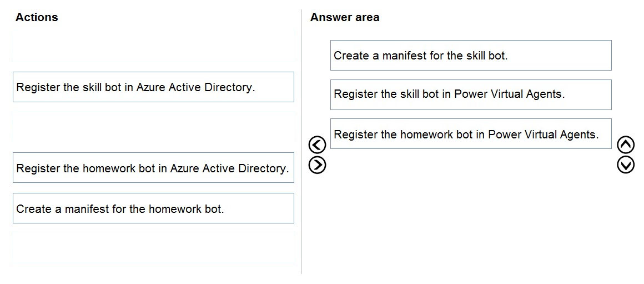Click the move-left arrow icon
644x284 pixels.
click(x=317, y=145)
